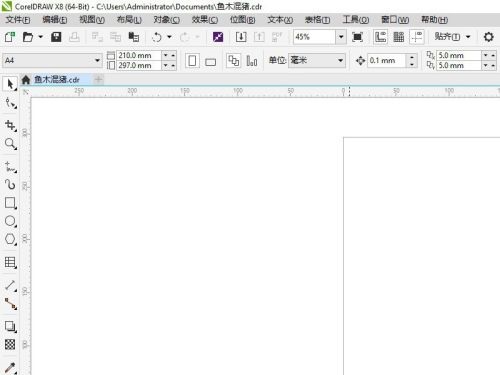
Task: Adjust the nudge distance spinner arrows
Action: (x=412, y=60)
